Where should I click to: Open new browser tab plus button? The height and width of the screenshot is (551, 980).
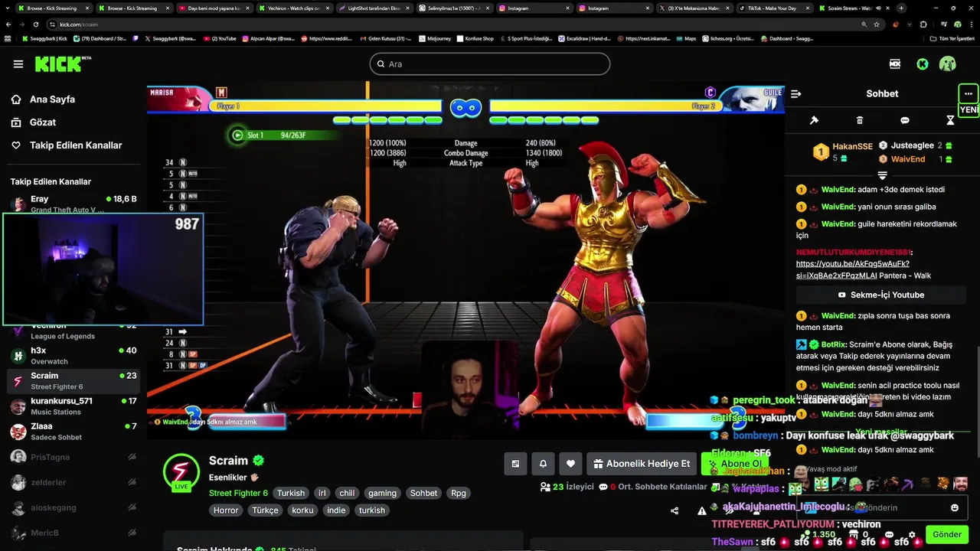click(x=901, y=8)
